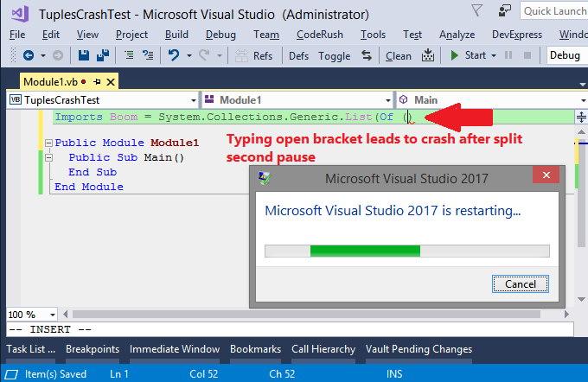Screen dimensions: 588x382
Task: Open the Test menu
Action: pyautogui.click(x=412, y=35)
